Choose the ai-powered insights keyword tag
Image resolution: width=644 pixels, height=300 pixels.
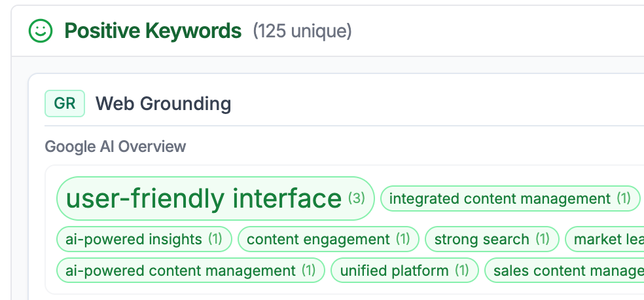click(x=134, y=239)
